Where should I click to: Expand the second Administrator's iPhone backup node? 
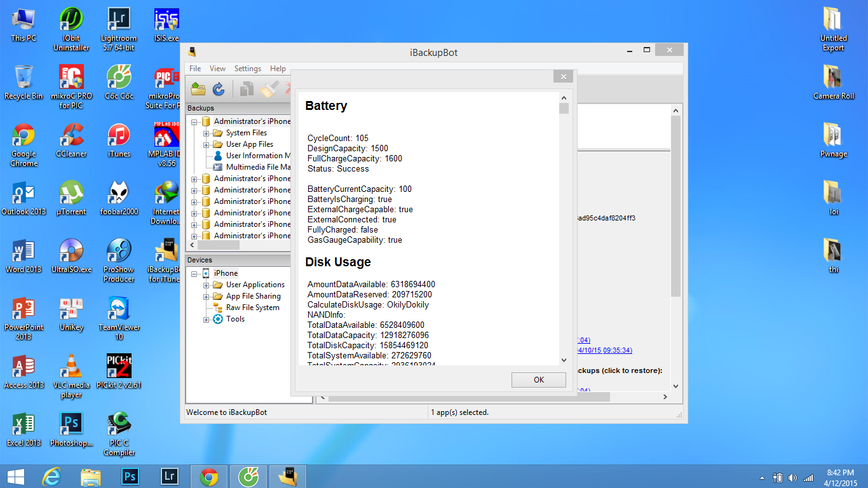(194, 179)
